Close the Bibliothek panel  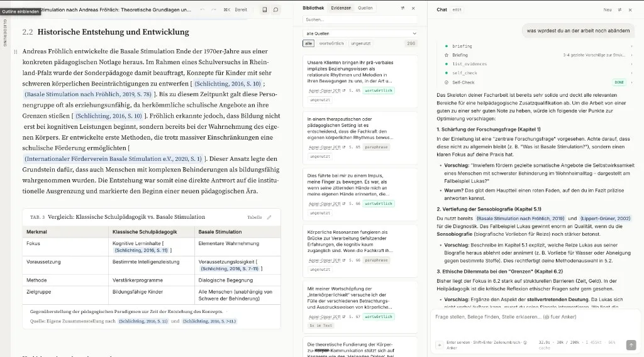[x=413, y=8]
